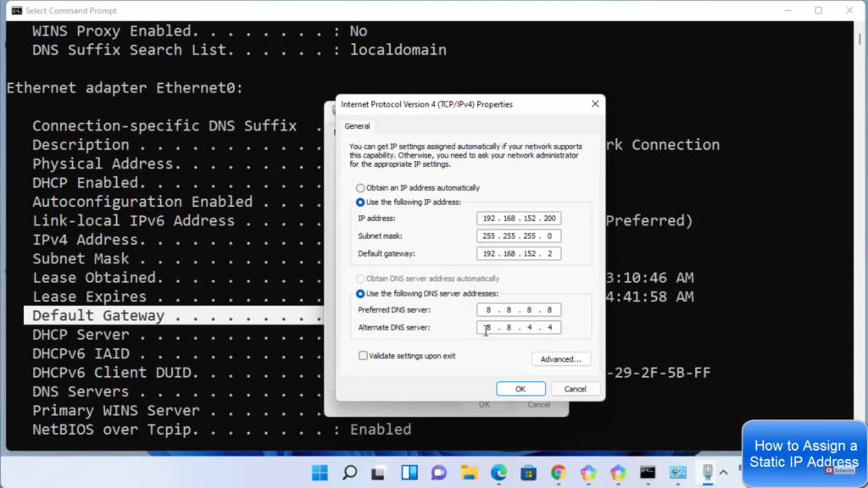Open the Widgets icon on the taskbar
The width and height of the screenshot is (868, 488).
pyautogui.click(x=409, y=473)
